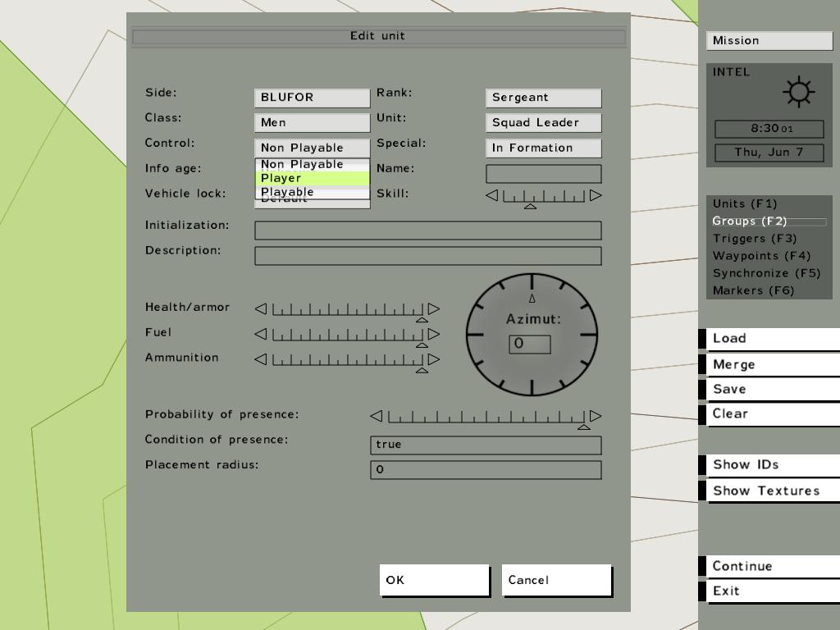This screenshot has width=840, height=630.
Task: Click the sun weather icon in INTEL
Action: click(799, 92)
